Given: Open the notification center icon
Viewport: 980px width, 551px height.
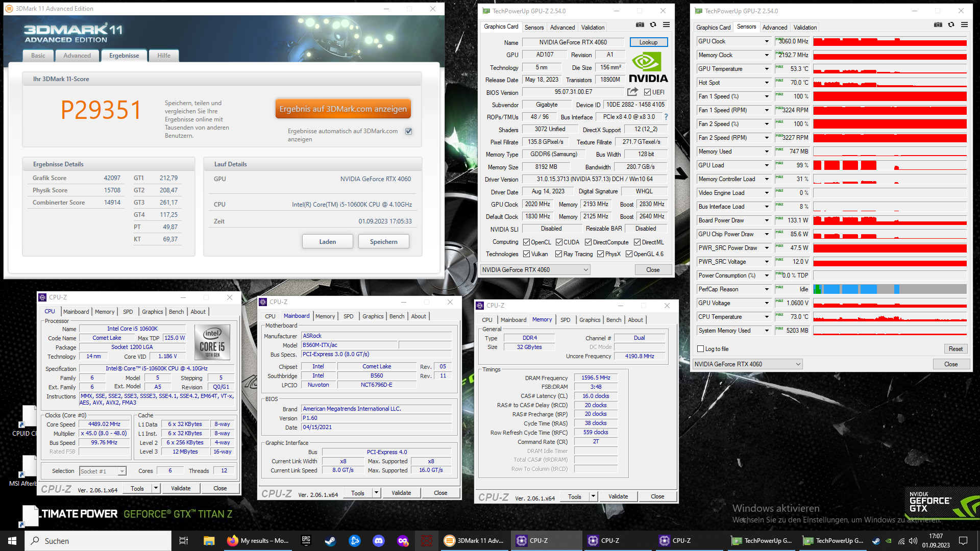Looking at the screenshot, I should pyautogui.click(x=963, y=541).
